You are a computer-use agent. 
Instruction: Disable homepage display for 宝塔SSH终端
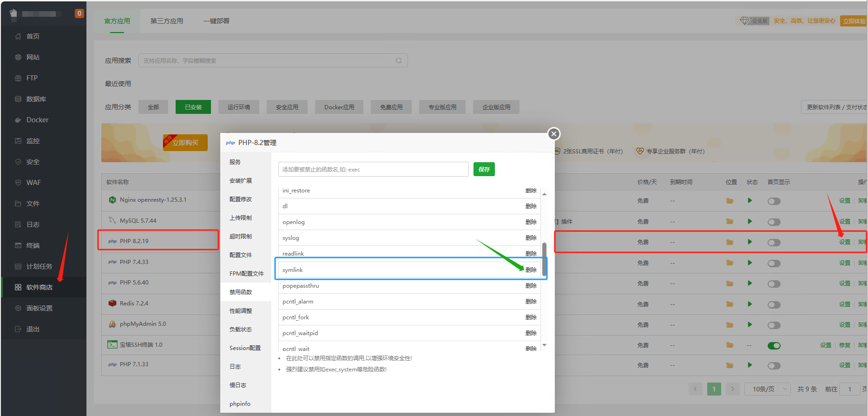(774, 346)
